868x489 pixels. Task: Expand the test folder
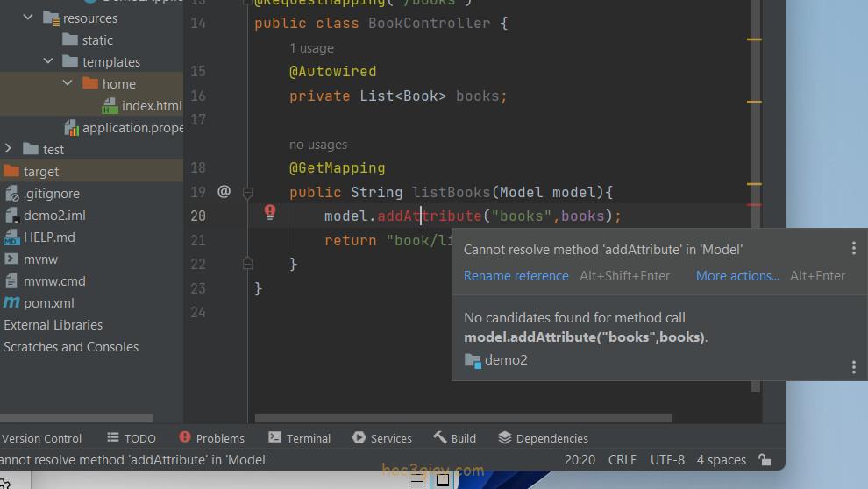point(9,149)
